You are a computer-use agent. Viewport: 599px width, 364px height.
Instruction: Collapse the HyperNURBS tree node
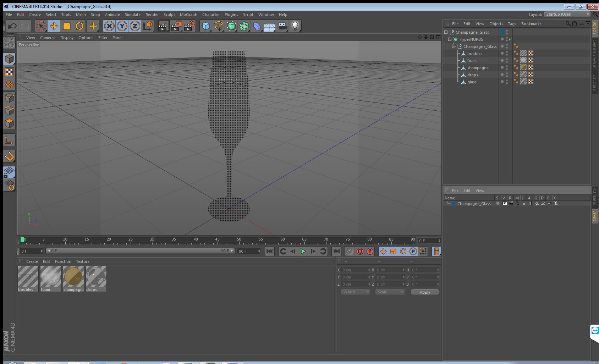click(x=450, y=39)
